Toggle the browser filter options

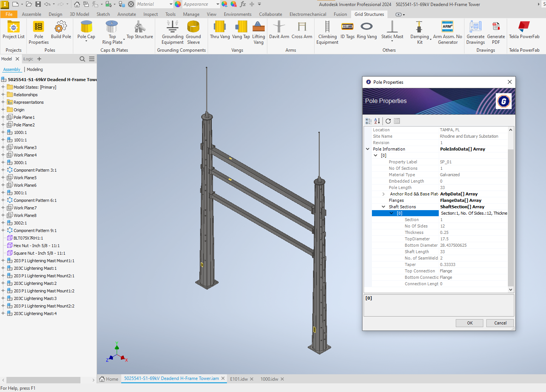pos(91,58)
